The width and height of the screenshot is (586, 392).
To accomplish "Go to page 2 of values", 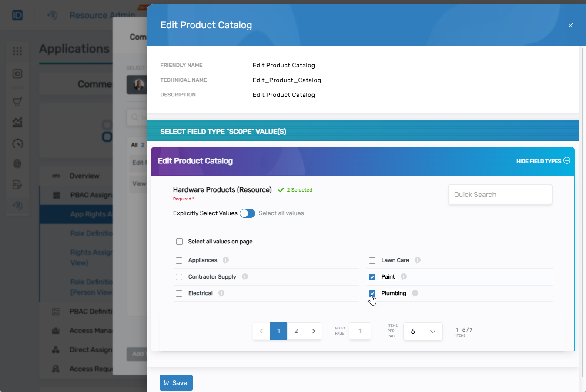I will (x=296, y=331).
